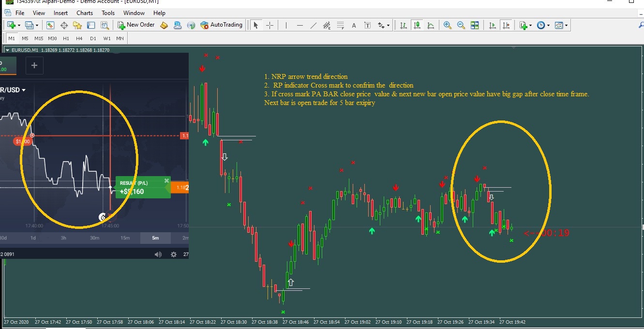Open the Window menu
The height and width of the screenshot is (329, 644).
pyautogui.click(x=134, y=13)
